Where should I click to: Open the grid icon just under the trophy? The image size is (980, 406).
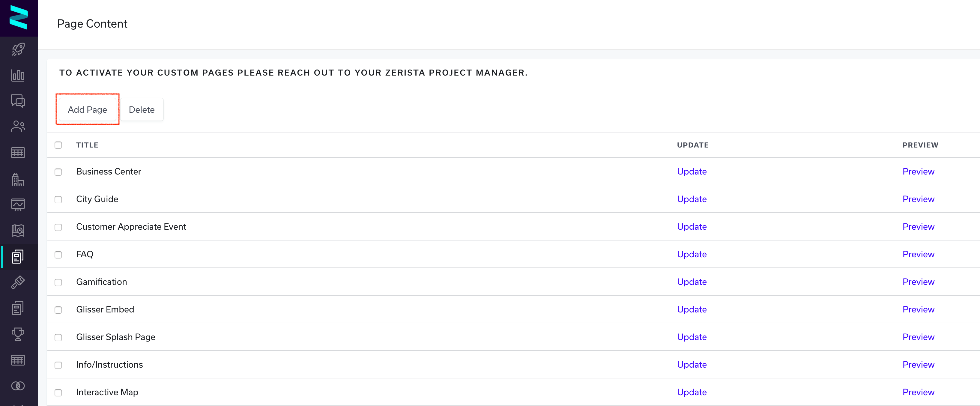pyautogui.click(x=18, y=360)
